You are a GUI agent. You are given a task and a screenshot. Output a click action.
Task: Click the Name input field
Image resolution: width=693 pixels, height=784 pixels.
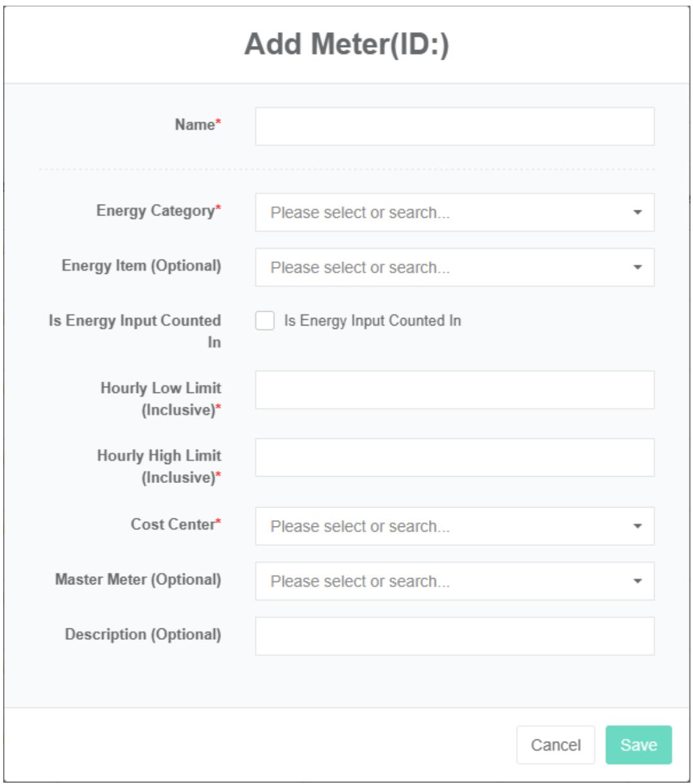click(x=454, y=127)
